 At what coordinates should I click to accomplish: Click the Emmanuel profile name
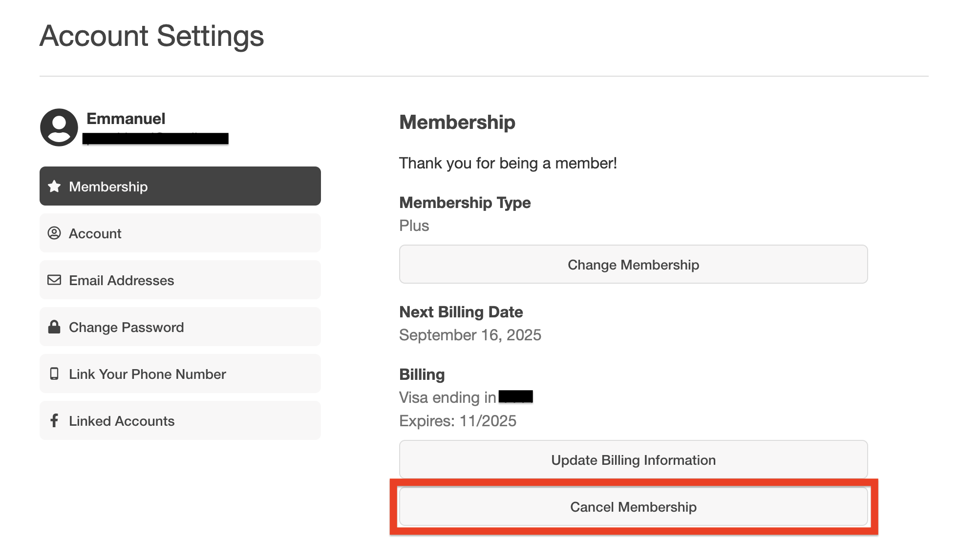click(126, 119)
